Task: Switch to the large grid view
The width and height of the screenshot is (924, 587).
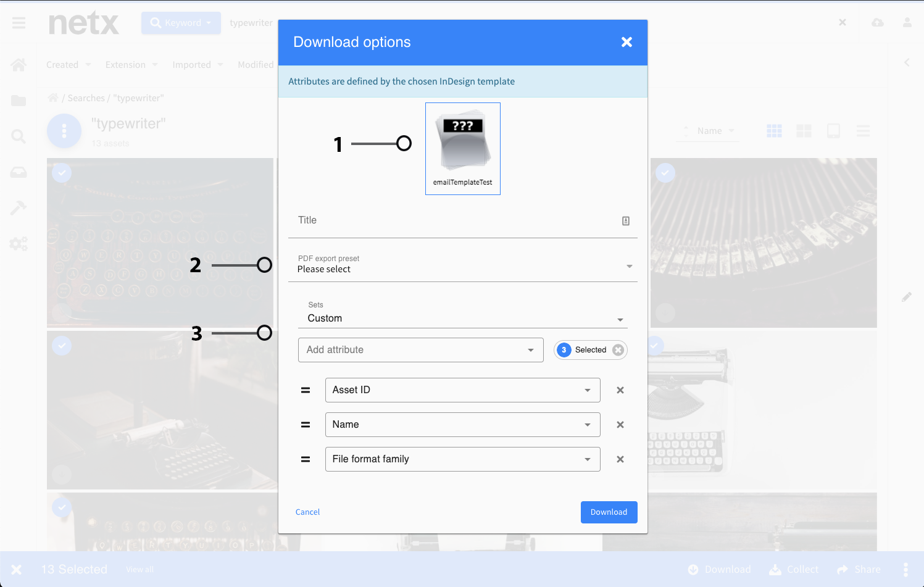Action: pos(804,131)
